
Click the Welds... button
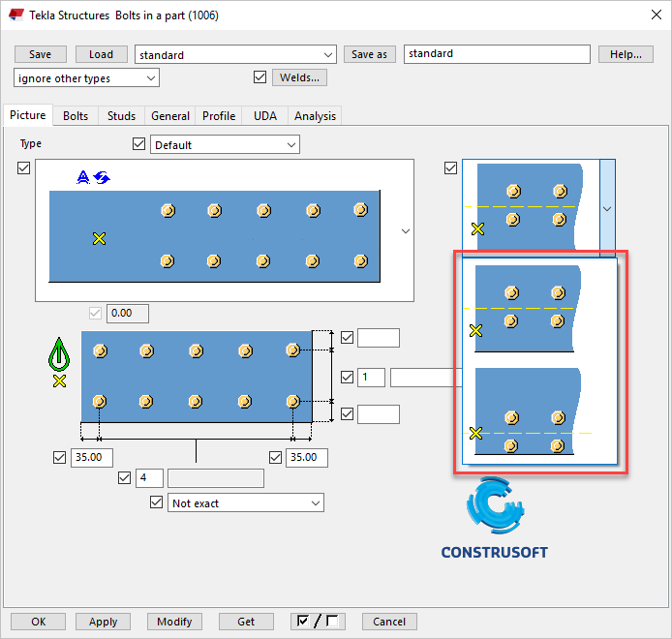tap(299, 77)
